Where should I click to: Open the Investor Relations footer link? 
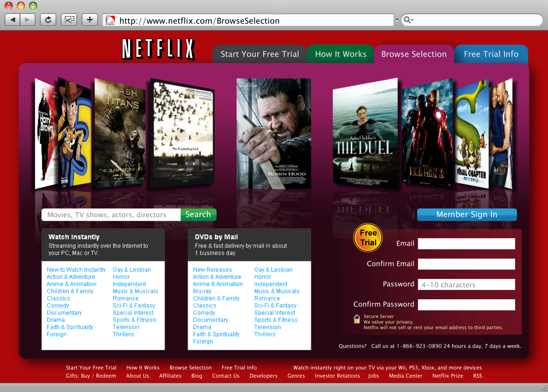(x=337, y=376)
